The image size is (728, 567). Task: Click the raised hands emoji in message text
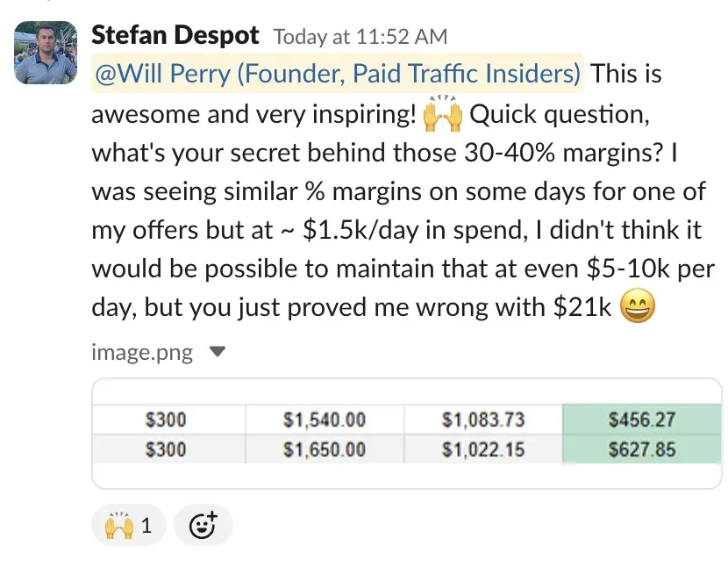pyautogui.click(x=442, y=114)
